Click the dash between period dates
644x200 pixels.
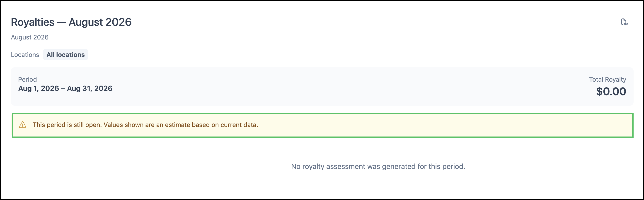click(63, 88)
